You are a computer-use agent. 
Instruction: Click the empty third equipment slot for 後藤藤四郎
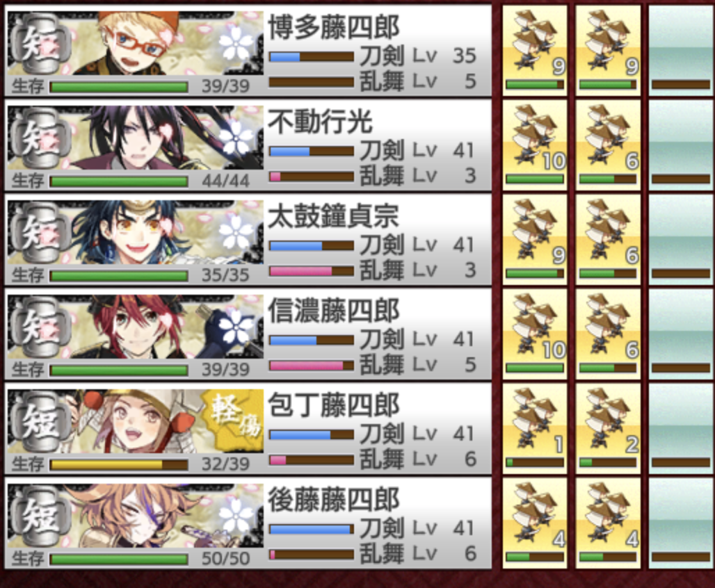[x=681, y=523]
